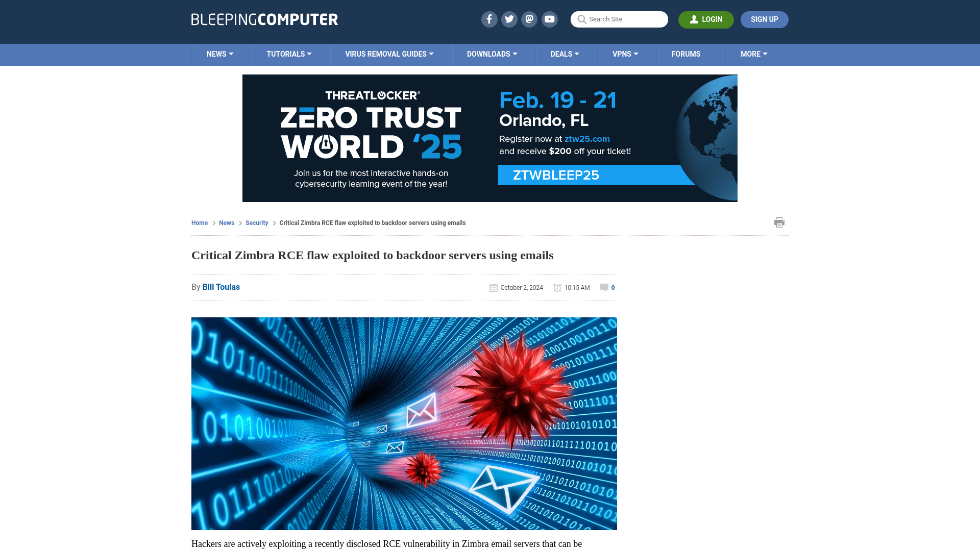Click author link Bill Toulas
980x551 pixels.
(221, 287)
